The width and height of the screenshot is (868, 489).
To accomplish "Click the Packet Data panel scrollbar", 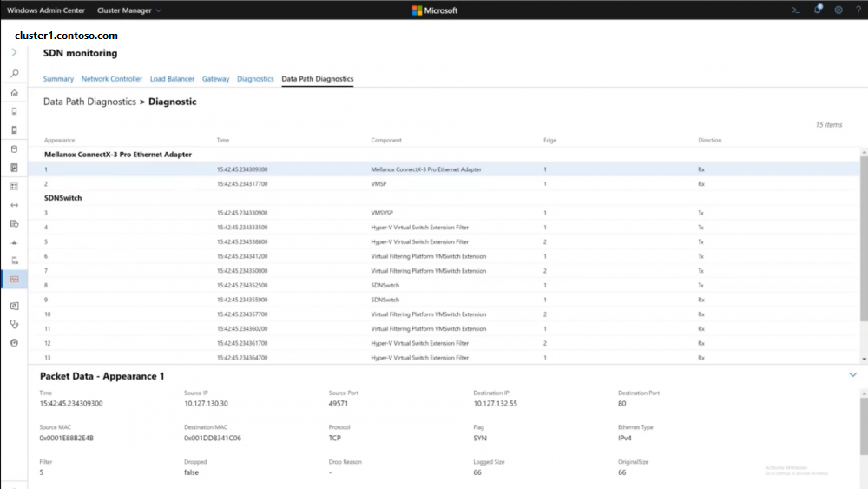I will click(864, 426).
